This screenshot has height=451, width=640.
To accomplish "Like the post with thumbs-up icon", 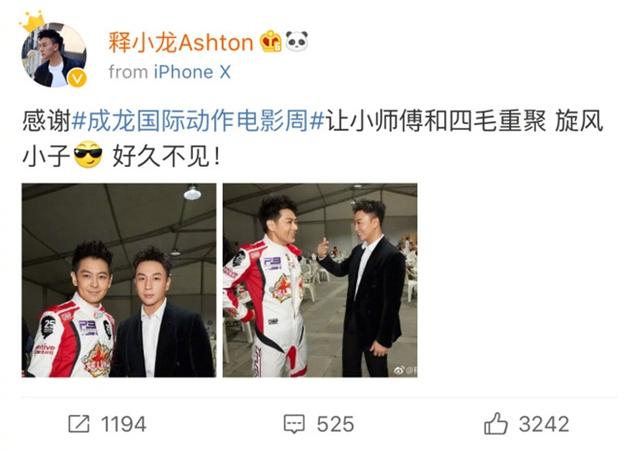I will pyautogui.click(x=496, y=423).
